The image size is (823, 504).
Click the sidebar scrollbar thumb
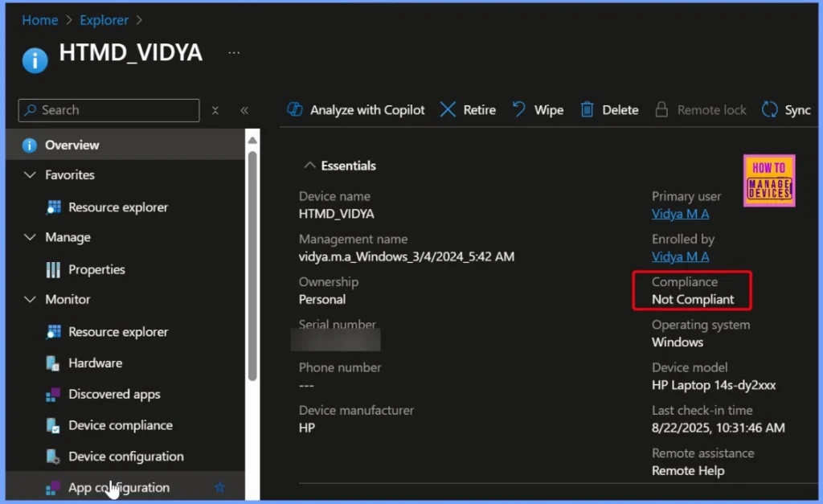[x=252, y=265]
